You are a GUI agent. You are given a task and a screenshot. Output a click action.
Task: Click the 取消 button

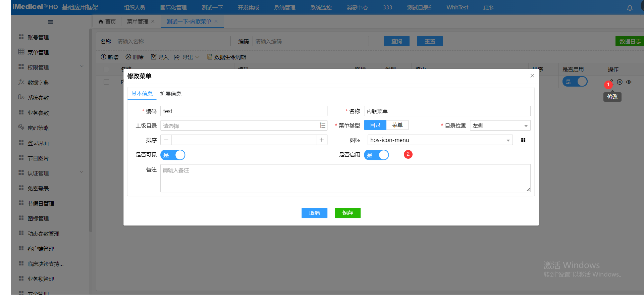(x=314, y=213)
